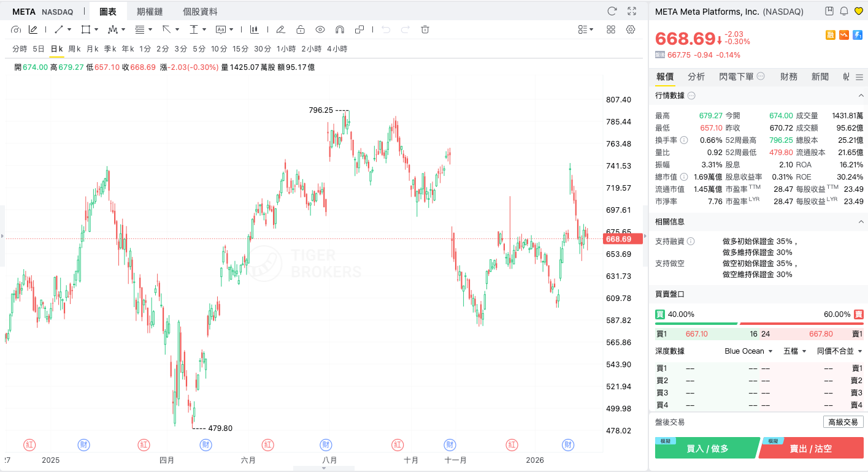Image resolution: width=868 pixels, height=472 pixels.
Task: Toggle drawings visibility eye icon
Action: 320,29
